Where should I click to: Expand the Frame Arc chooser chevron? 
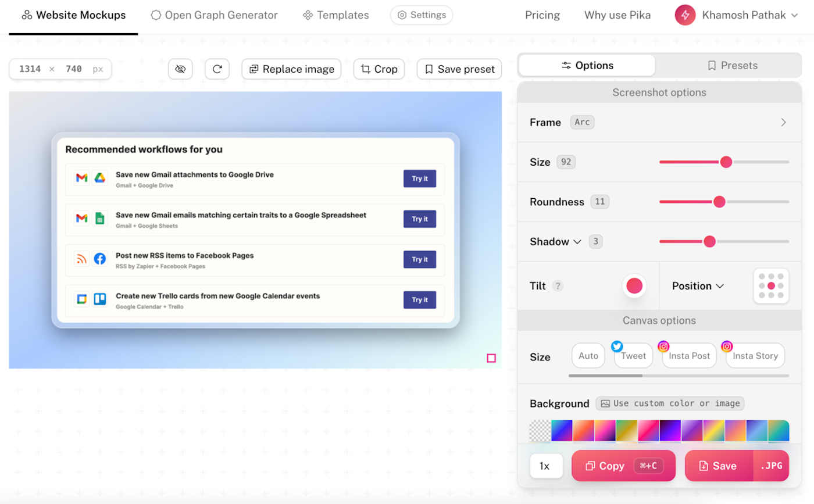coord(783,122)
